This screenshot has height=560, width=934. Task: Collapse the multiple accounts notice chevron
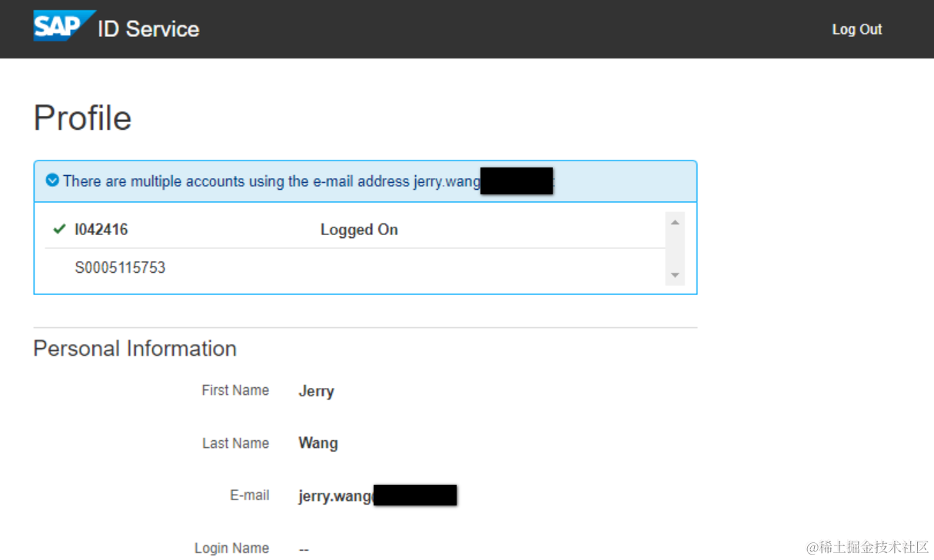point(52,181)
